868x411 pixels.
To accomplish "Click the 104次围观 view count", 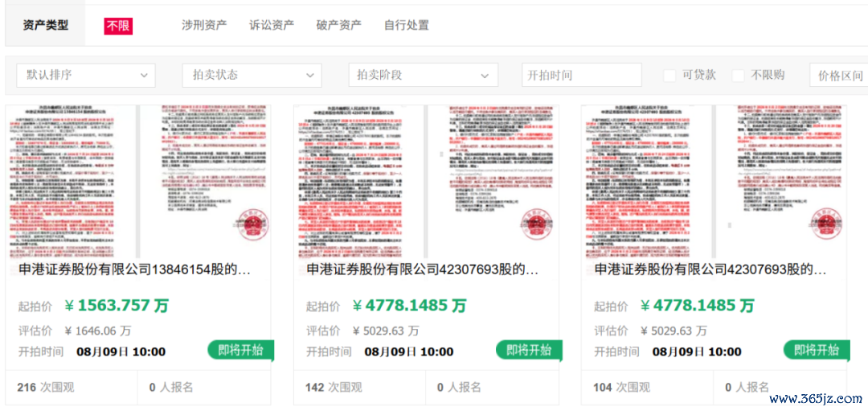I will [x=621, y=387].
